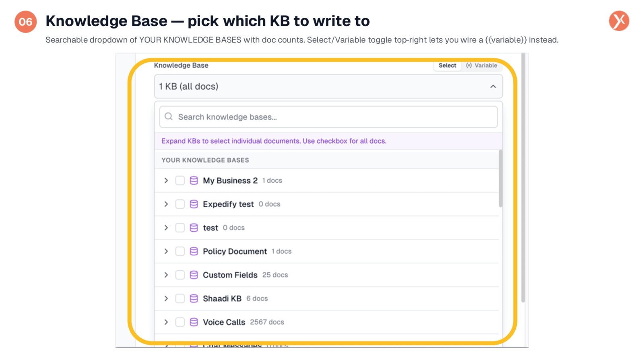The image size is (644, 362).
Task: Switch to Variable mode tab
Action: [481, 66]
